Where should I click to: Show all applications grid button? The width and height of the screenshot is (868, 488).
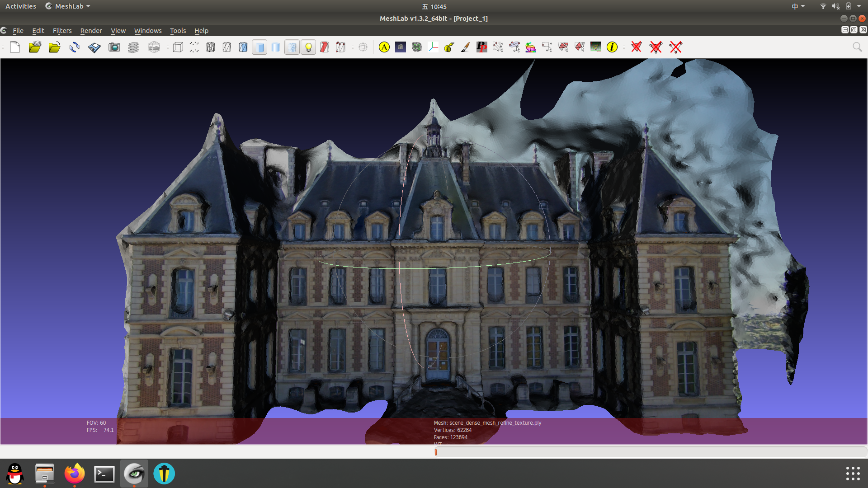coord(853,474)
